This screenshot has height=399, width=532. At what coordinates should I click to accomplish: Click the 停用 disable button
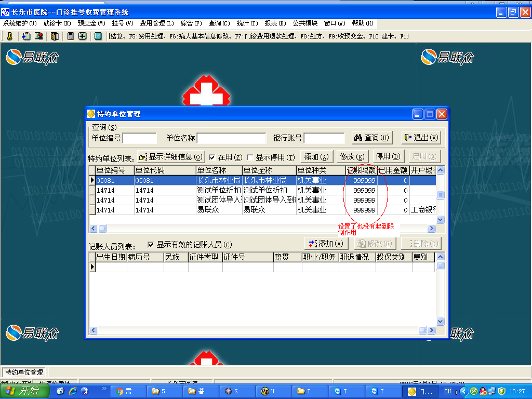pos(388,156)
